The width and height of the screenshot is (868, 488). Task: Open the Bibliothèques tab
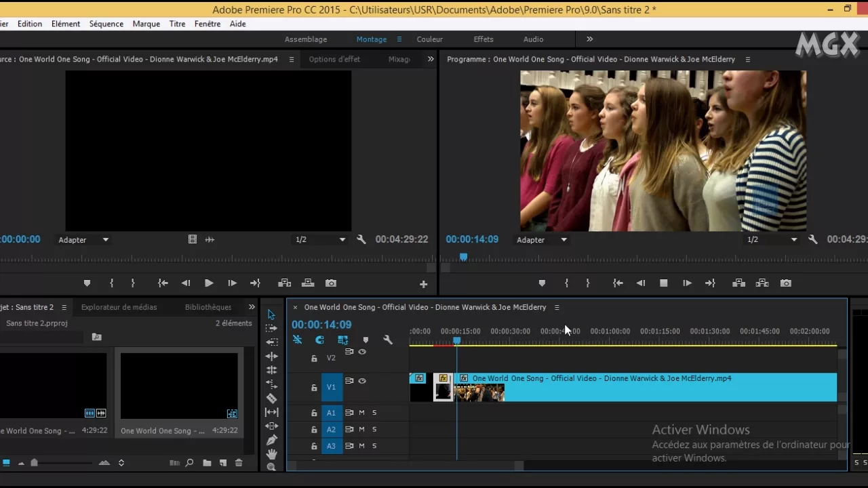208,307
